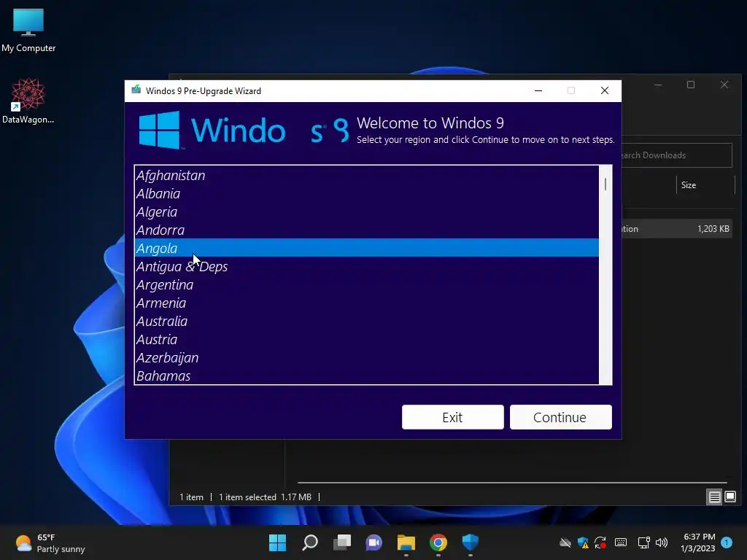The height and width of the screenshot is (560, 747).
Task: Click the Windows logo in wizard header
Action: point(160,130)
